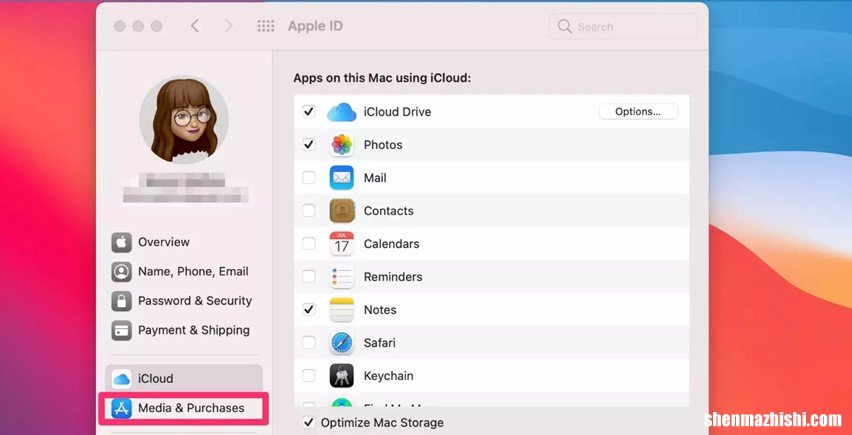The width and height of the screenshot is (852, 435).
Task: Click the Safari label text
Action: point(379,343)
